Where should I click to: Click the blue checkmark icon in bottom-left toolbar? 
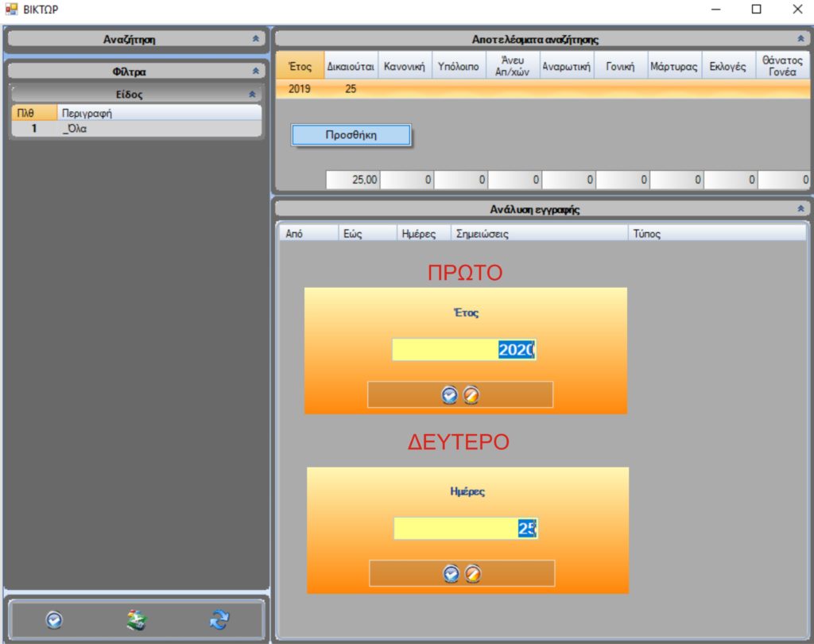coord(54,620)
